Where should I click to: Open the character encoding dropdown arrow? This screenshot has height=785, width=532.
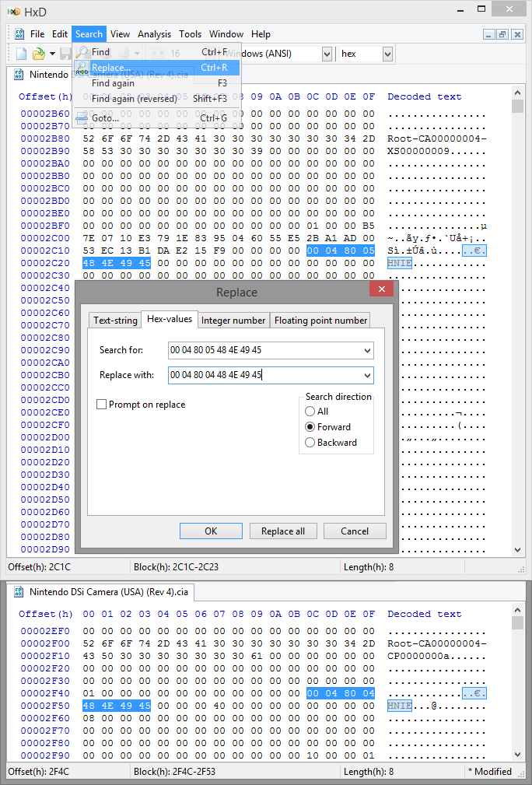pyautogui.click(x=327, y=54)
